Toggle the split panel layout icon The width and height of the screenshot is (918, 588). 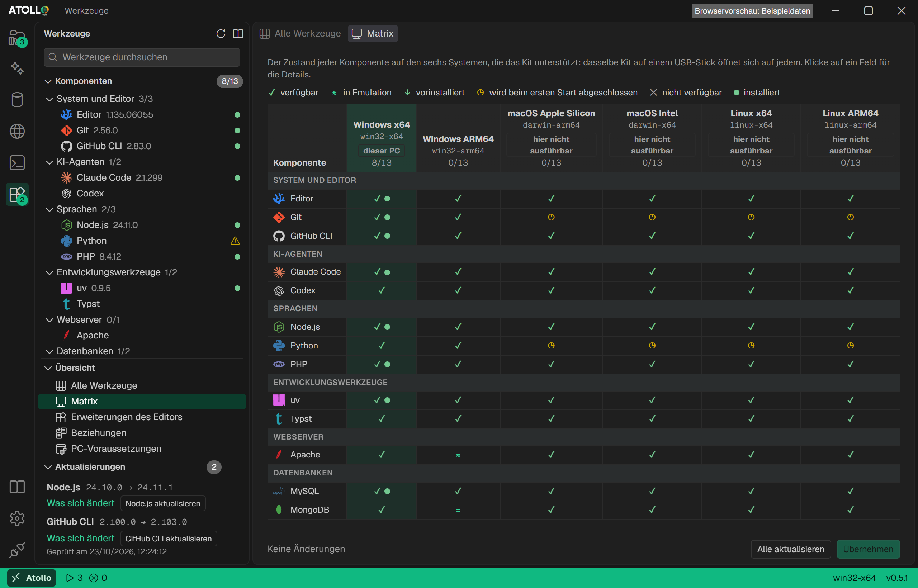(x=238, y=34)
